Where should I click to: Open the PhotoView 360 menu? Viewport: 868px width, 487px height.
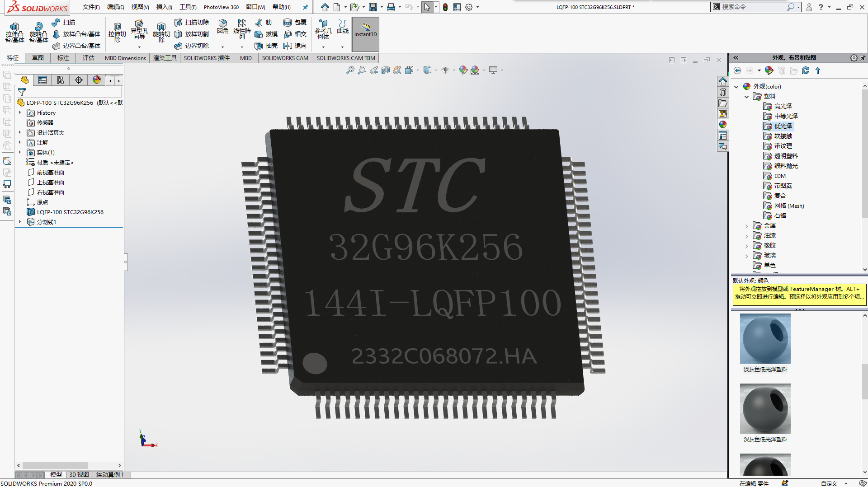221,7
